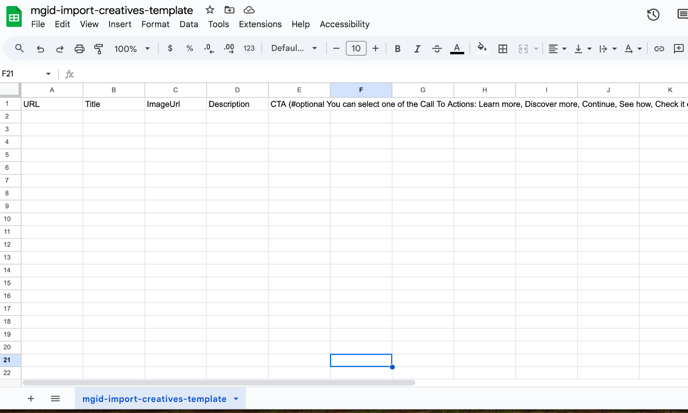The width and height of the screenshot is (688, 413).
Task: Toggle italic text formatting
Action: pyautogui.click(x=417, y=49)
